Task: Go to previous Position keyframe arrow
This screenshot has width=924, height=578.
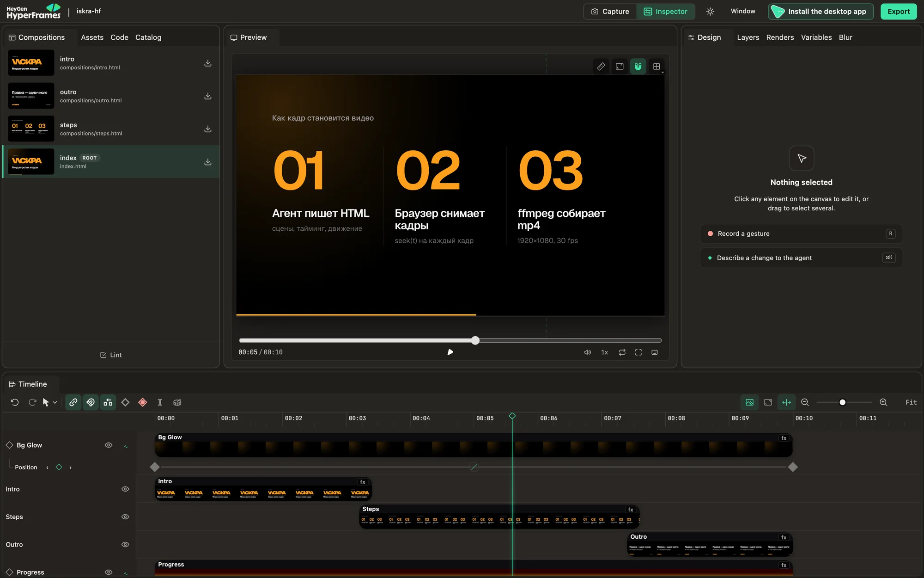Action: (47, 467)
